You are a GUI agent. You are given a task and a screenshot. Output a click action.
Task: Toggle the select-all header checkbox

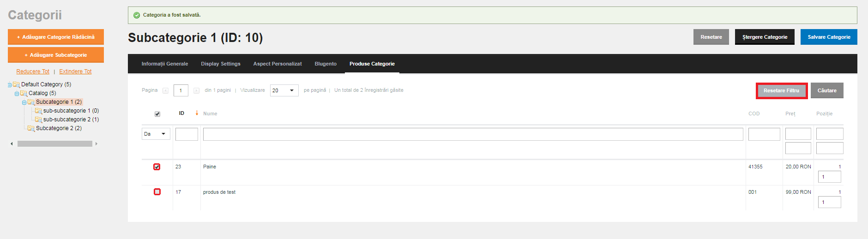tap(157, 114)
